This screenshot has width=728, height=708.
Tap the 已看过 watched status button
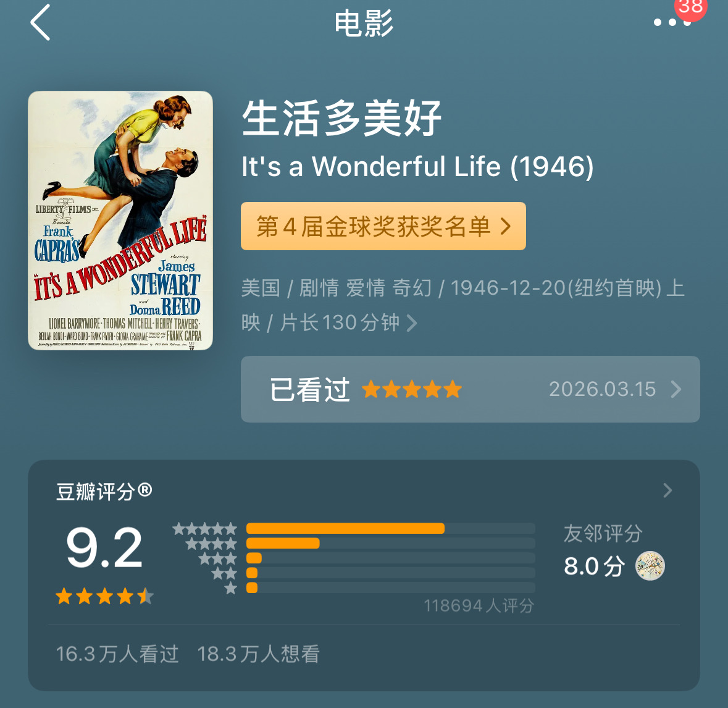pos(309,390)
